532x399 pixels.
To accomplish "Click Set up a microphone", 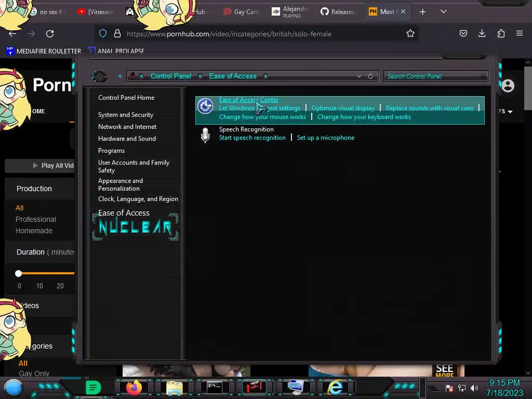I will tap(325, 137).
